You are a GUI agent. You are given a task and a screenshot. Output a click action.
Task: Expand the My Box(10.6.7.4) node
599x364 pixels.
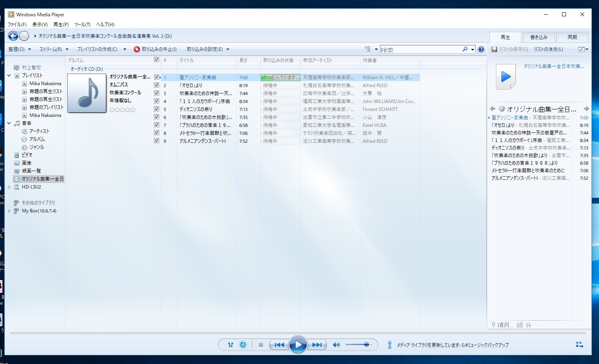pyautogui.click(x=9, y=211)
